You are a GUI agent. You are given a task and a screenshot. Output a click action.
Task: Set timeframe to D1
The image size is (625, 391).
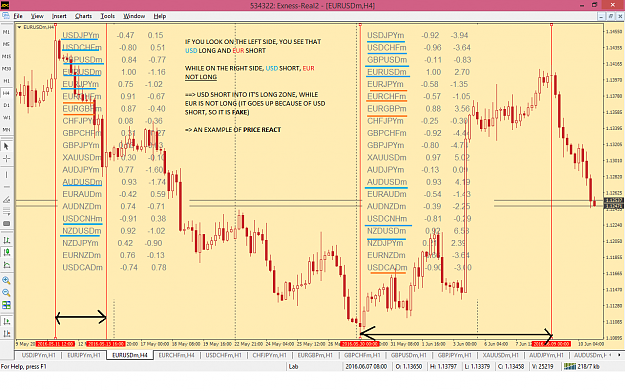point(6,105)
